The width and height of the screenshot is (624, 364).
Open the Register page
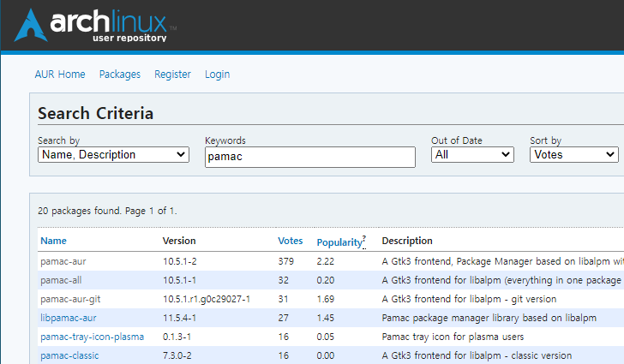pyautogui.click(x=173, y=75)
